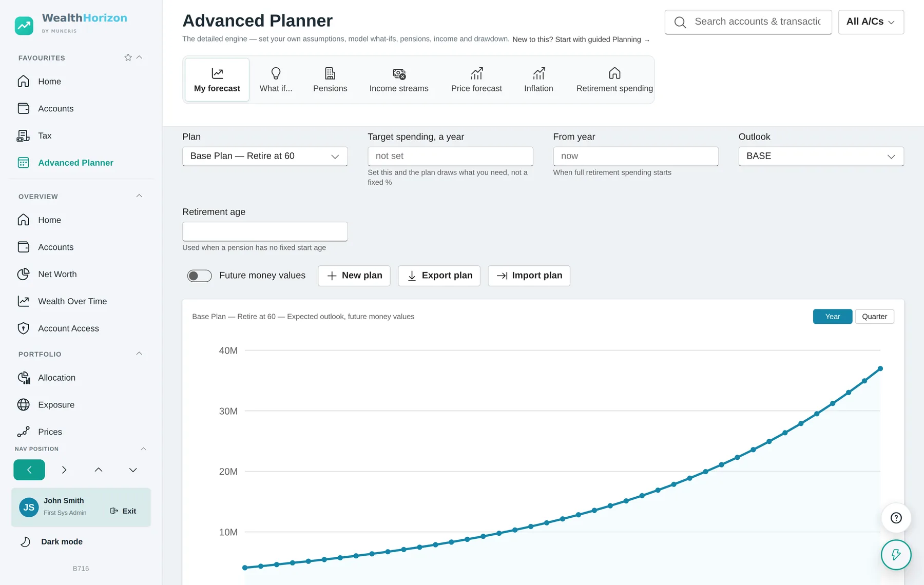The image size is (924, 585).
Task: Open Account Access shield icon
Action: pos(23,328)
